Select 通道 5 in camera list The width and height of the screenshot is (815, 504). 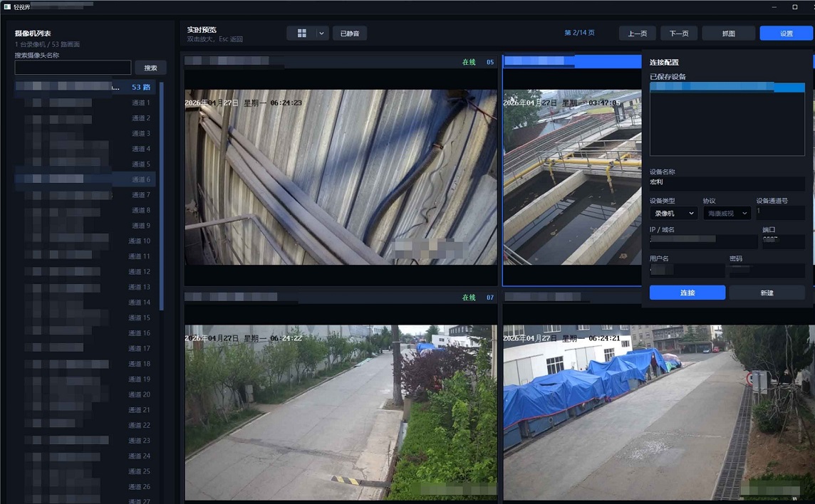coord(85,164)
